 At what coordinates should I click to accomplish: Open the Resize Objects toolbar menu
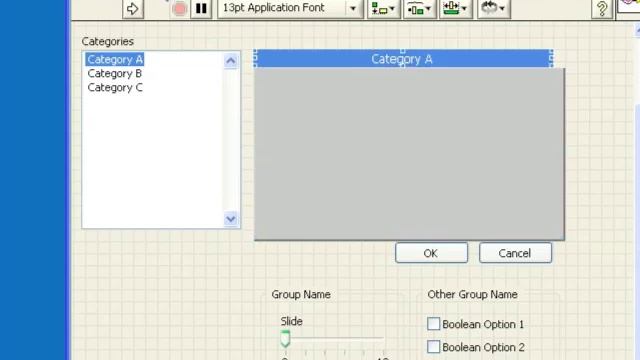(x=455, y=9)
